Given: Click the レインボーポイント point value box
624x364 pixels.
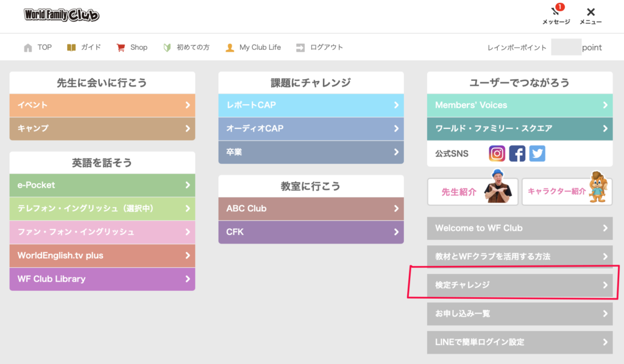Looking at the screenshot, I should 565,47.
